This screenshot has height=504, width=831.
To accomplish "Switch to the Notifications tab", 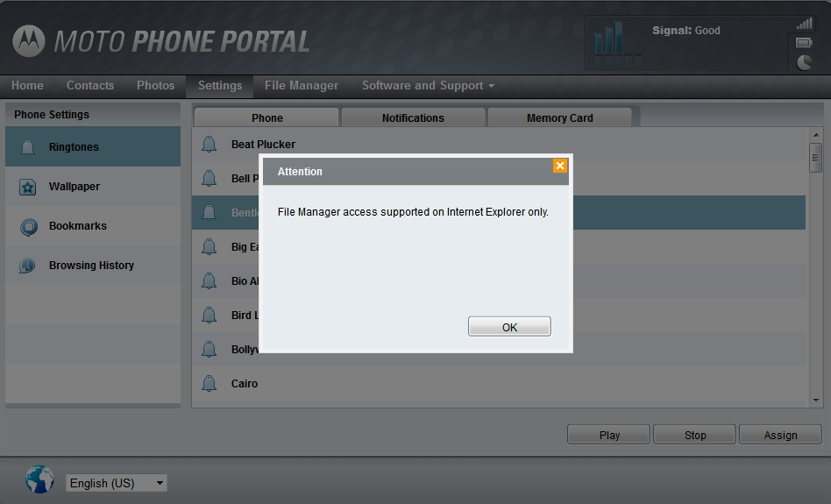I will (x=413, y=117).
